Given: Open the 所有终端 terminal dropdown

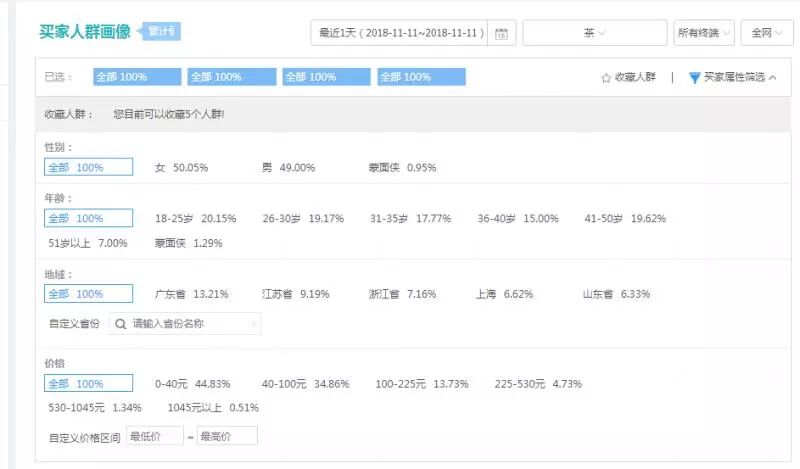Looking at the screenshot, I should coord(704,33).
